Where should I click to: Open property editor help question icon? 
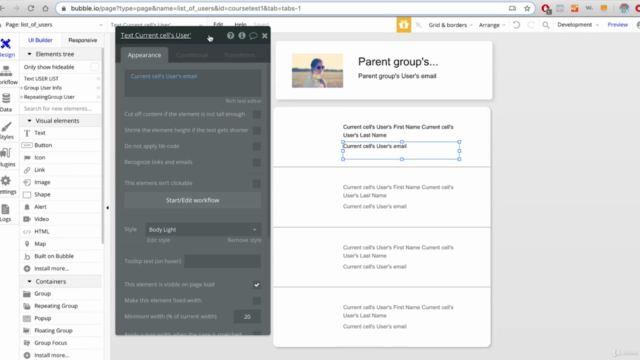pyautogui.click(x=231, y=36)
